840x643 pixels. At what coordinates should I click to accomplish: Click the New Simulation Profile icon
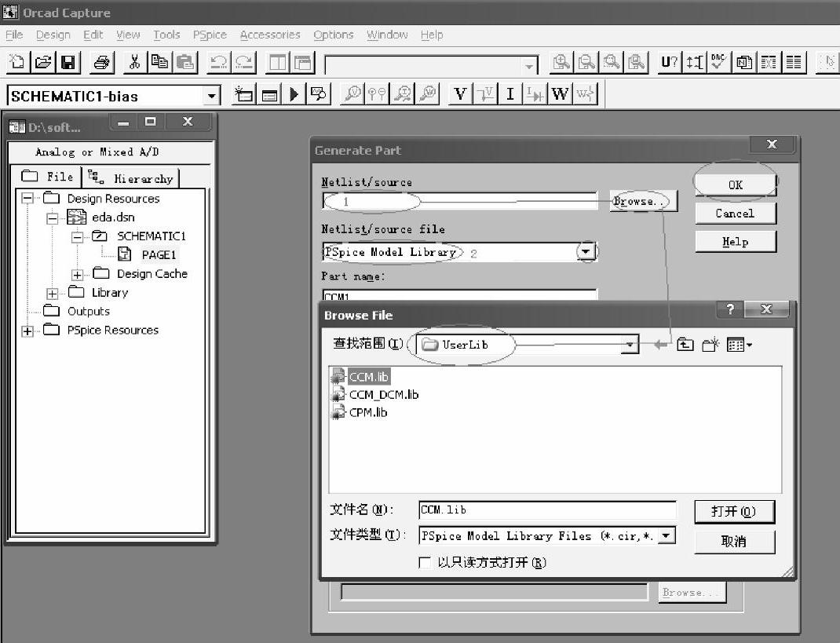243,94
